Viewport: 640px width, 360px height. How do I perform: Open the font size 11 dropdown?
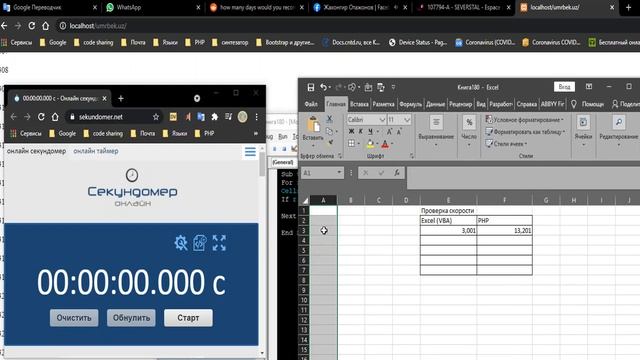pos(407,120)
